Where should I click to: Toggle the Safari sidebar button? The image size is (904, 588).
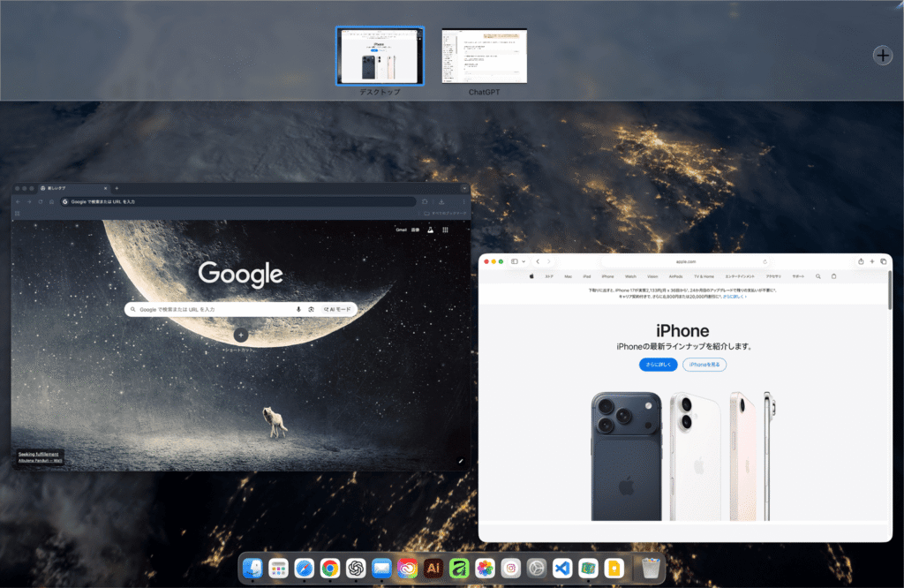[515, 261]
